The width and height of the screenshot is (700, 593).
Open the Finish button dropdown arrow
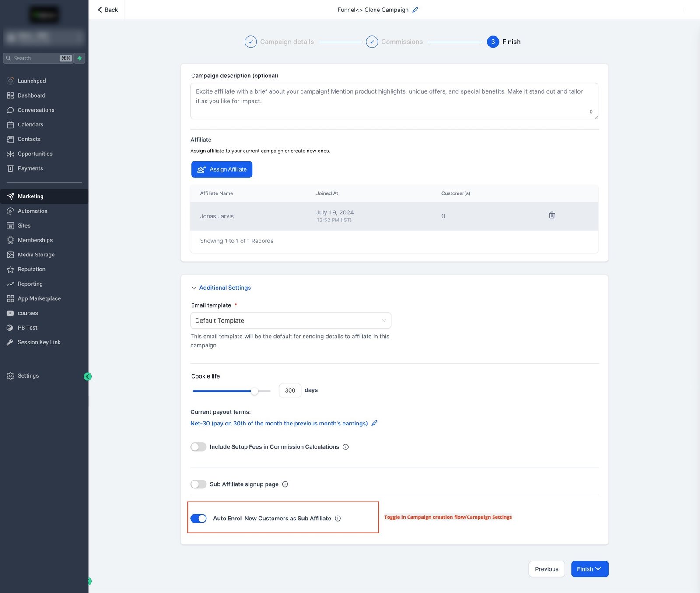coord(598,569)
